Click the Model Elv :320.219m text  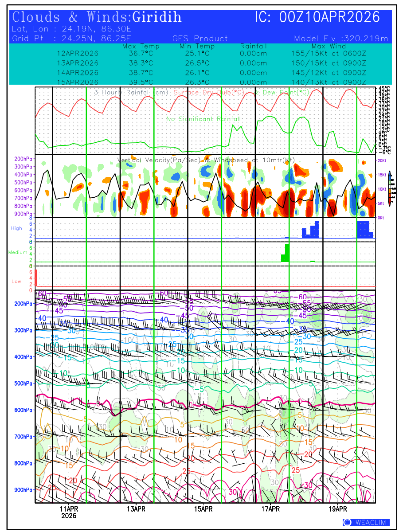click(x=341, y=39)
